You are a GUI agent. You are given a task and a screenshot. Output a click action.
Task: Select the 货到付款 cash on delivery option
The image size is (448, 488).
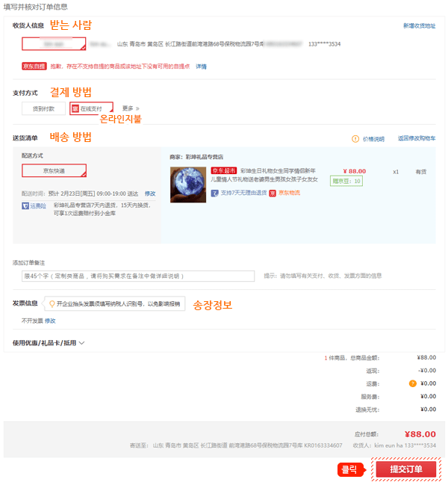tap(43, 108)
